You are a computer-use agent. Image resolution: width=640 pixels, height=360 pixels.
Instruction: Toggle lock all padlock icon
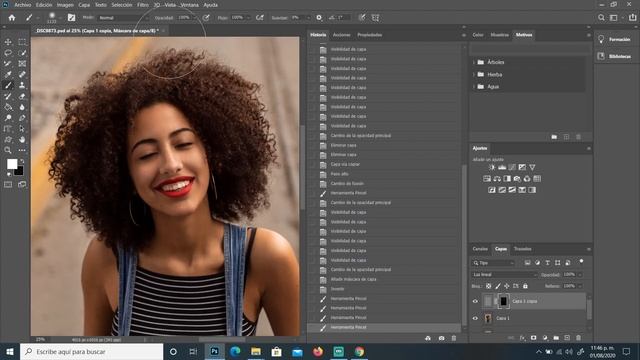coord(525,286)
